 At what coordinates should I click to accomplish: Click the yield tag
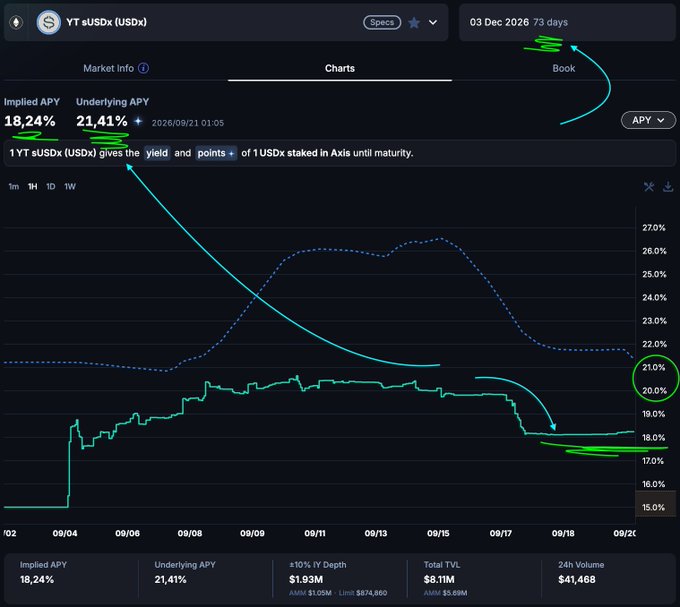pos(157,153)
